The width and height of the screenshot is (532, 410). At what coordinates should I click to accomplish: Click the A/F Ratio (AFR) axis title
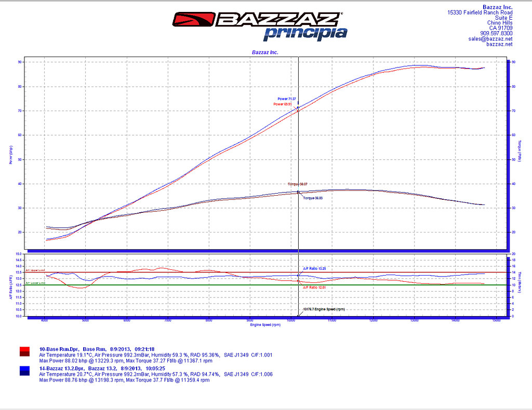[10, 287]
